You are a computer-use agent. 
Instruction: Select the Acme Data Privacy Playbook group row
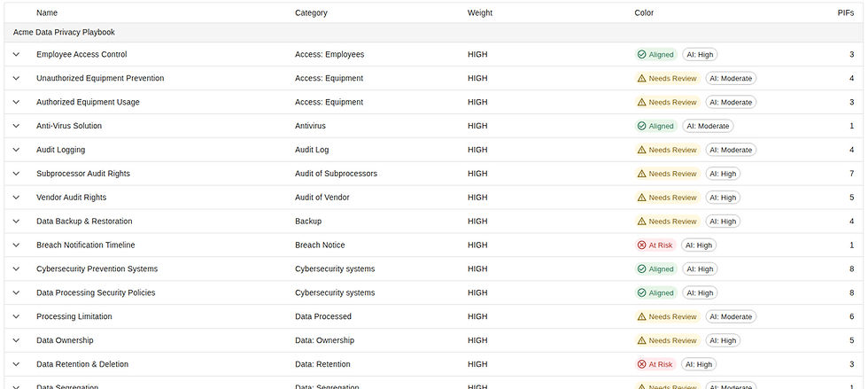pyautogui.click(x=434, y=32)
